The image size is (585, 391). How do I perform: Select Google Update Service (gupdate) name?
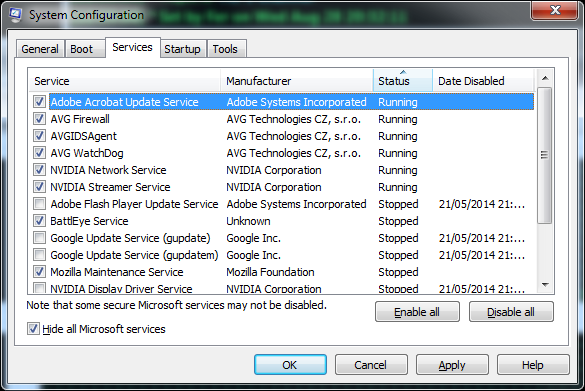pyautogui.click(x=130, y=238)
